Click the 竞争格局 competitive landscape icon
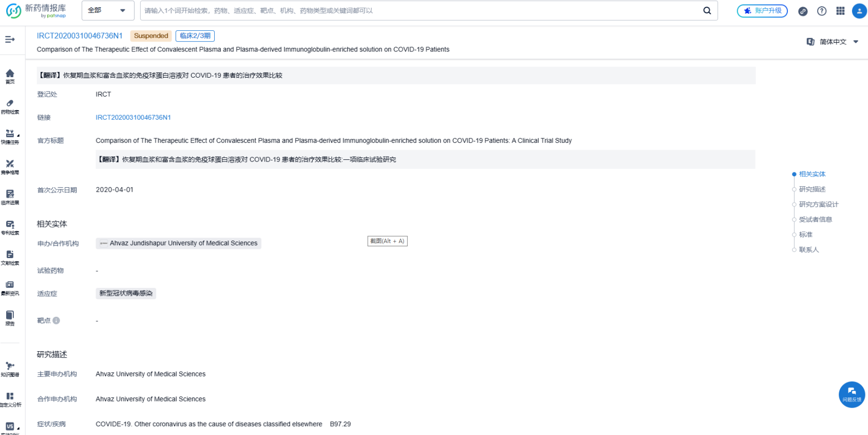Screen dimensions: 868x435 pos(10,167)
